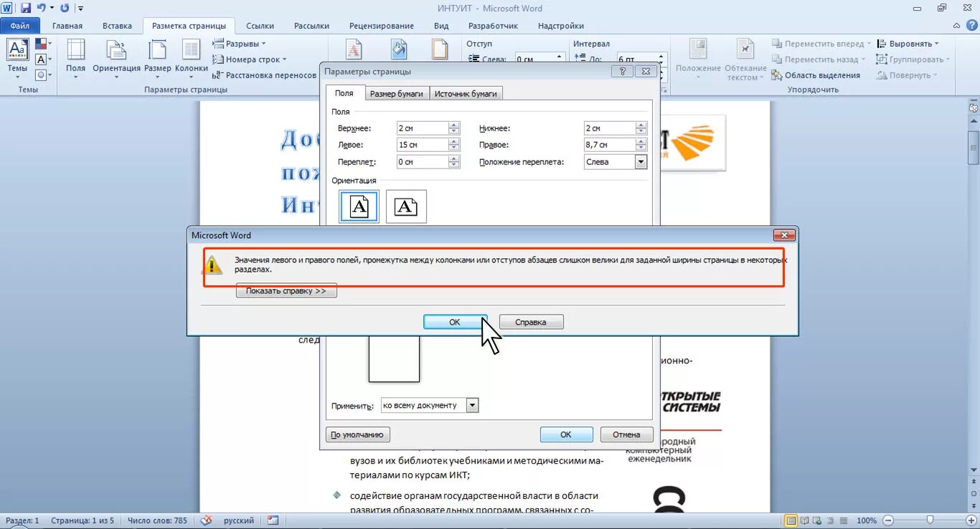Click Расстановка переносов
This screenshot has width=980, height=529.
pos(265,75)
